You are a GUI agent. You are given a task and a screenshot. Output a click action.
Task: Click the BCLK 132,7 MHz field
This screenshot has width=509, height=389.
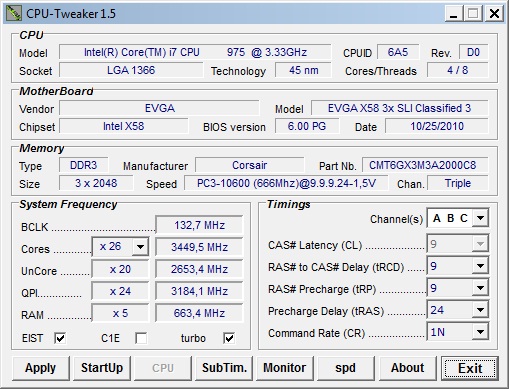199,225
